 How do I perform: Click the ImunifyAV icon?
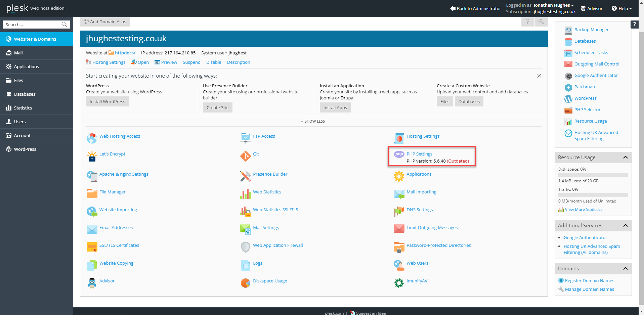pyautogui.click(x=399, y=283)
